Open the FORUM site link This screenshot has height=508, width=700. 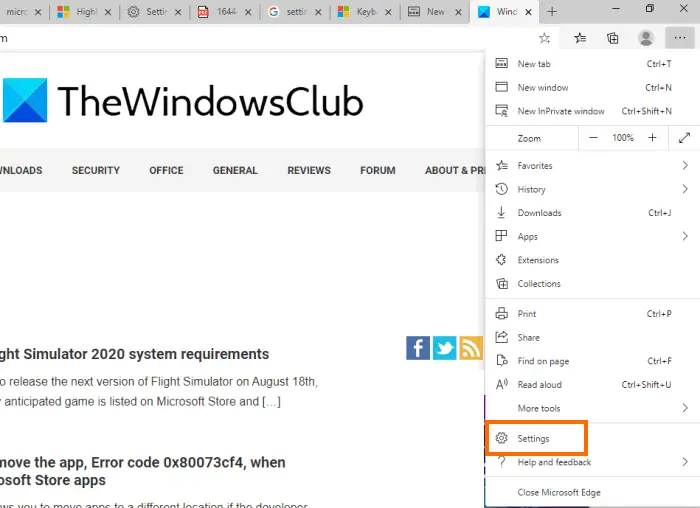[x=378, y=171]
